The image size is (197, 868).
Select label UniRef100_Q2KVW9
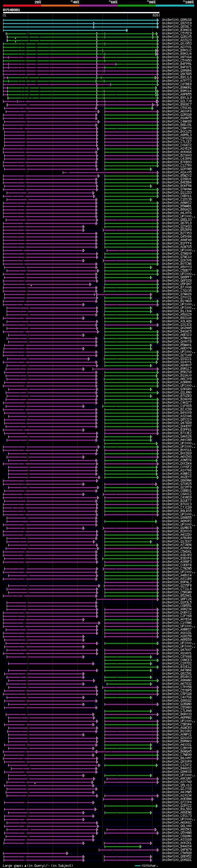point(177,169)
